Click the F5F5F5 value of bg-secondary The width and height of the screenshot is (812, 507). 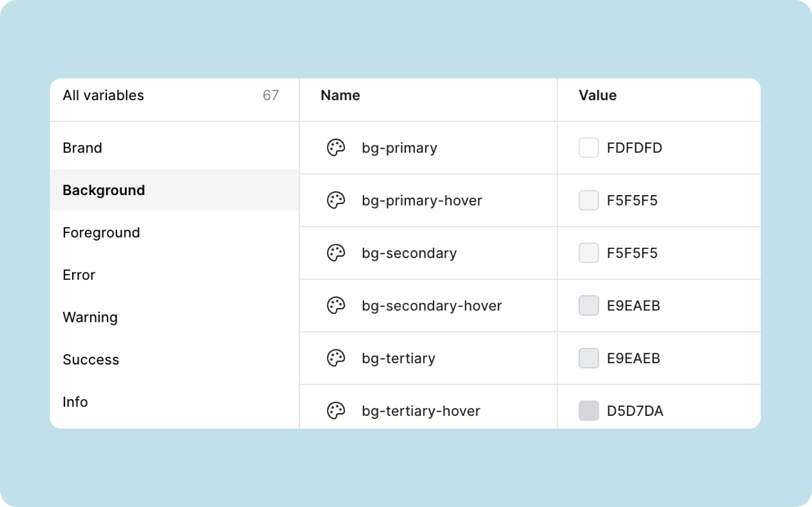coord(632,253)
